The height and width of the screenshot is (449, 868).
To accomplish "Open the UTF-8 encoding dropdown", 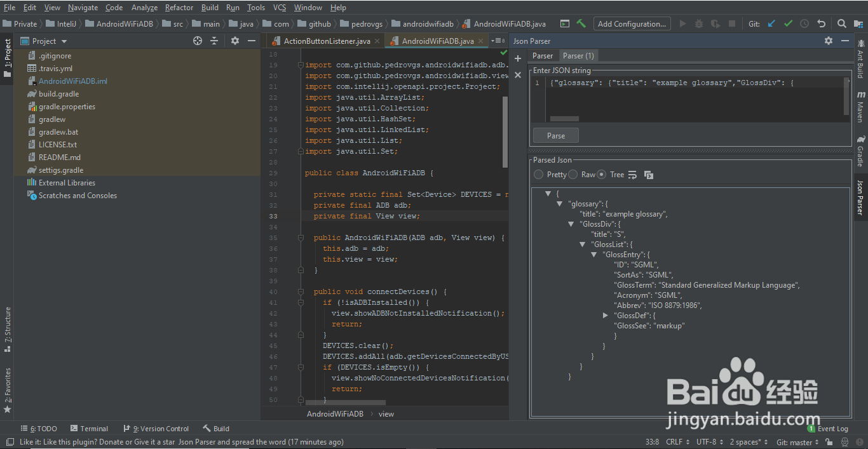I will click(x=710, y=442).
